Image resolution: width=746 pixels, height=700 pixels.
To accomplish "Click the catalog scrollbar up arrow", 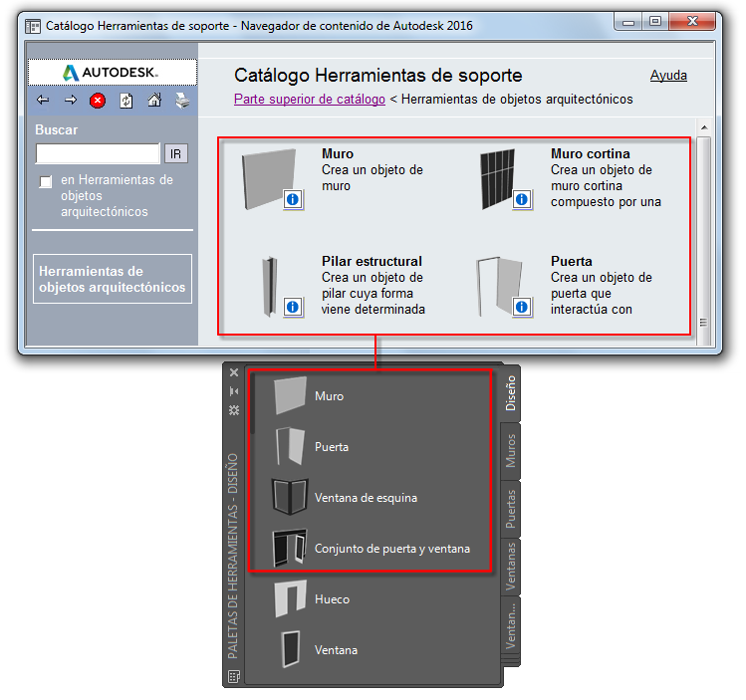I will (704, 127).
